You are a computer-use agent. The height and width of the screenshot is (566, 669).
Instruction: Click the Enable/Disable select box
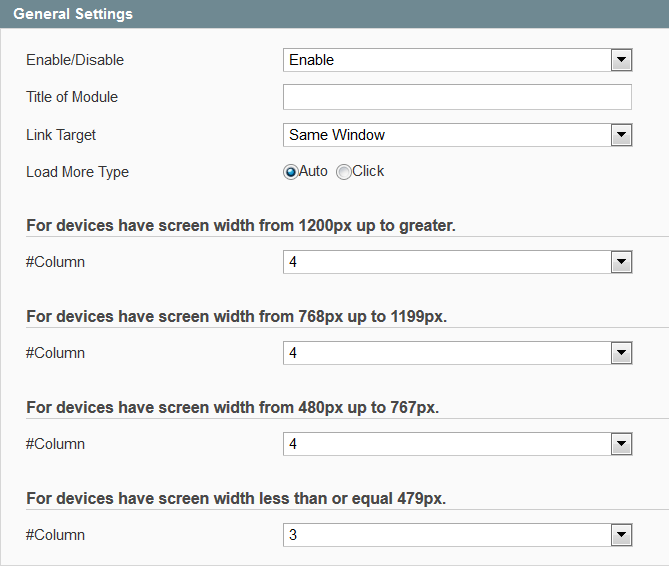point(457,60)
